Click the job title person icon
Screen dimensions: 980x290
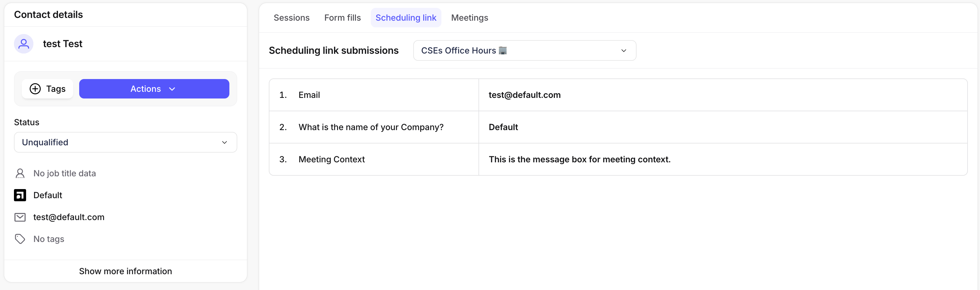[x=20, y=173]
